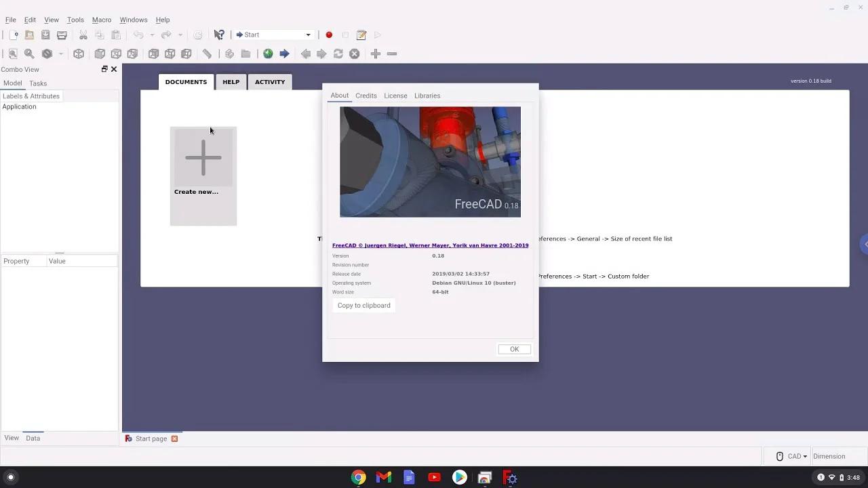Save the active document
Image resolution: width=868 pixels, height=488 pixels.
pos(45,35)
